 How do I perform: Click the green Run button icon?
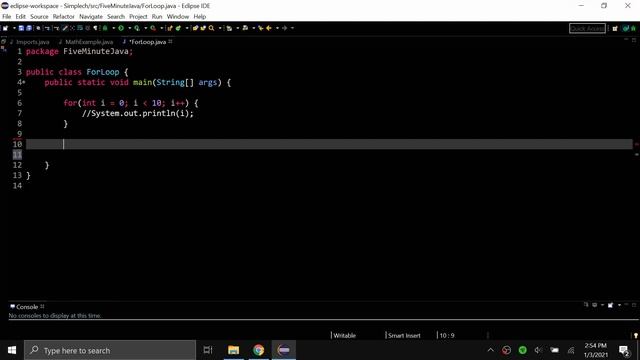pyautogui.click(x=121, y=28)
